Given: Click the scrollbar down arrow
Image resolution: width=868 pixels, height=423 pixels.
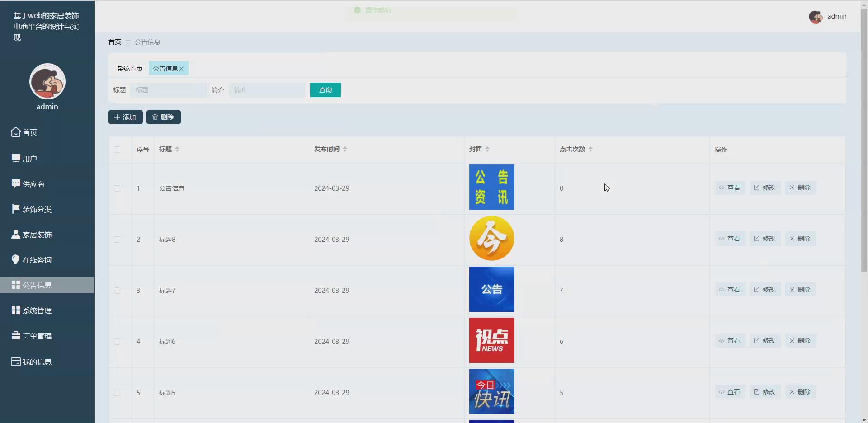Looking at the screenshot, I should coord(864,420).
